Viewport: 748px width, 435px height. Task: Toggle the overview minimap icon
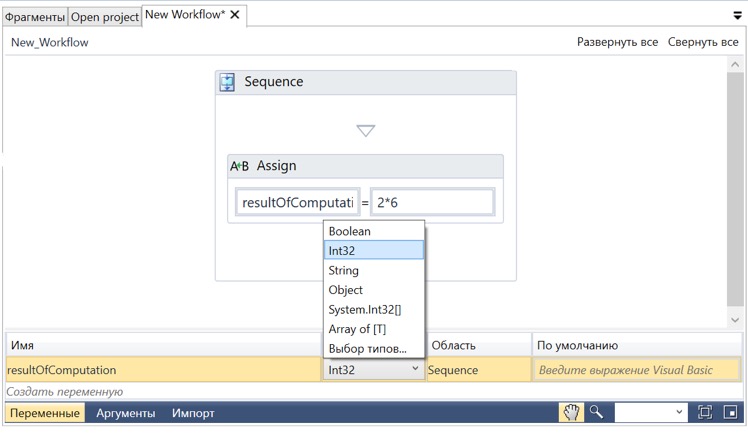point(731,412)
